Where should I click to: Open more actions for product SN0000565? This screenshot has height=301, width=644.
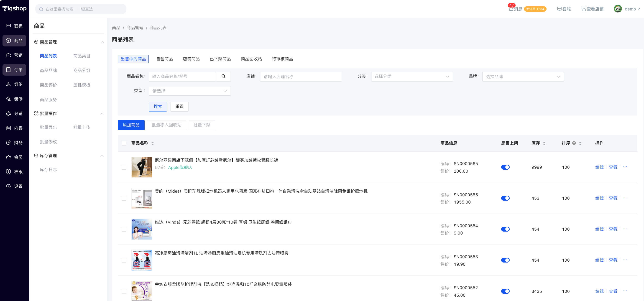click(x=625, y=167)
